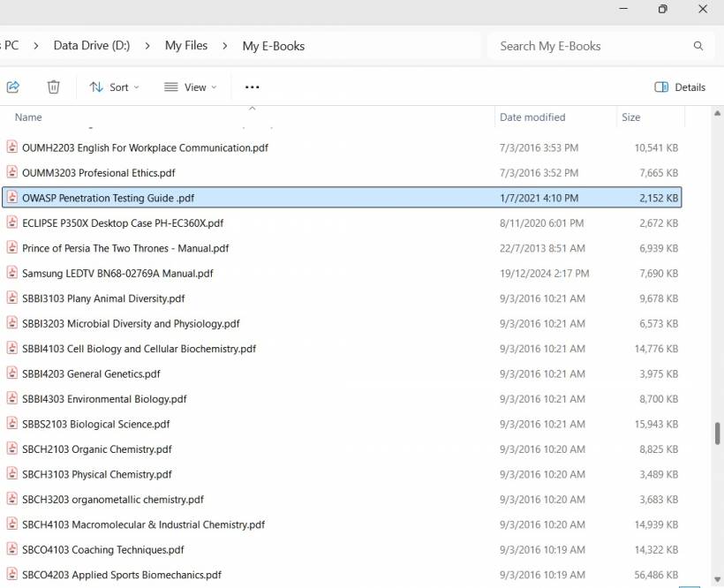Screen dimensions: 724x588
Task: Click the 56,486 KB size cell
Action: [x=656, y=575]
